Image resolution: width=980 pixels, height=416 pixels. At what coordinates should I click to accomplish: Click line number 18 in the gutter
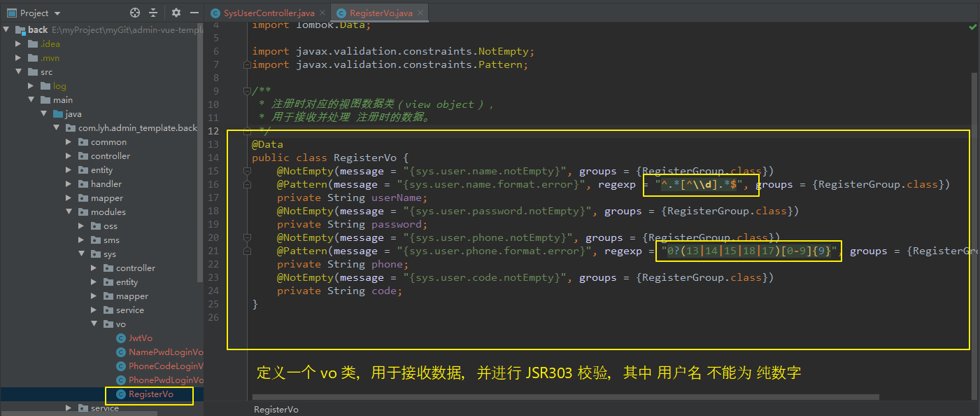click(x=213, y=211)
